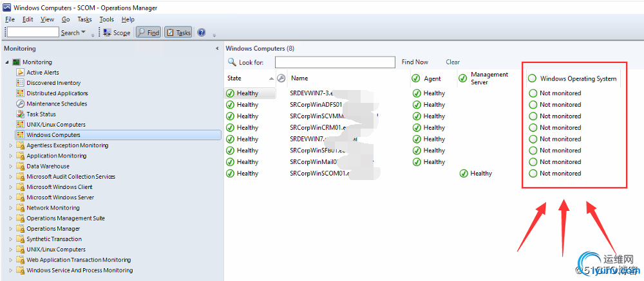Viewport: 644px width, 281px height.
Task: Click the Scope toolbar button
Action: [x=117, y=32]
